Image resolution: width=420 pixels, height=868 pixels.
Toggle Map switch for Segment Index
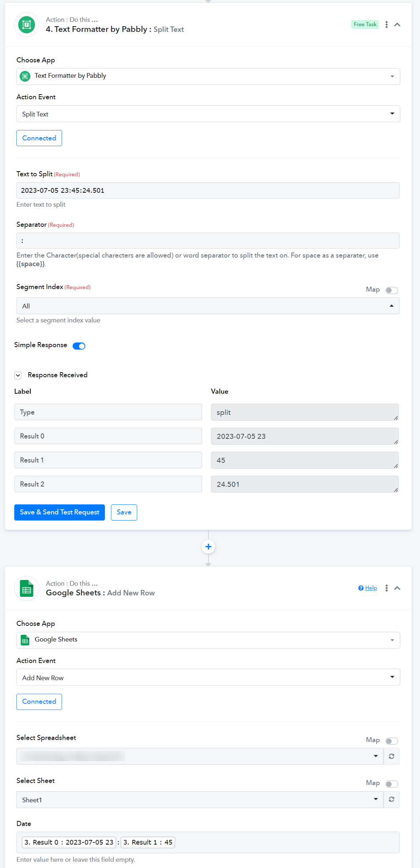[x=392, y=290]
